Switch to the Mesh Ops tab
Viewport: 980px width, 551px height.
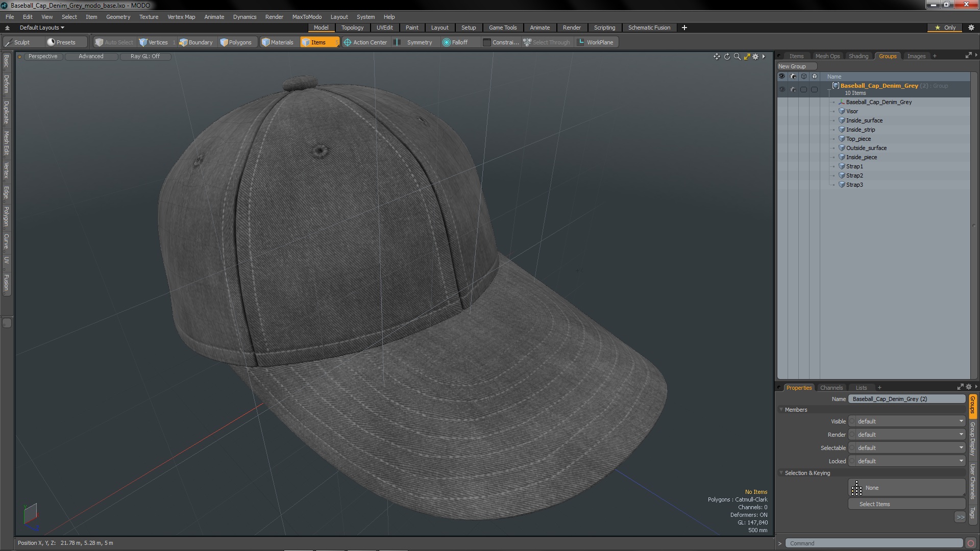(827, 56)
